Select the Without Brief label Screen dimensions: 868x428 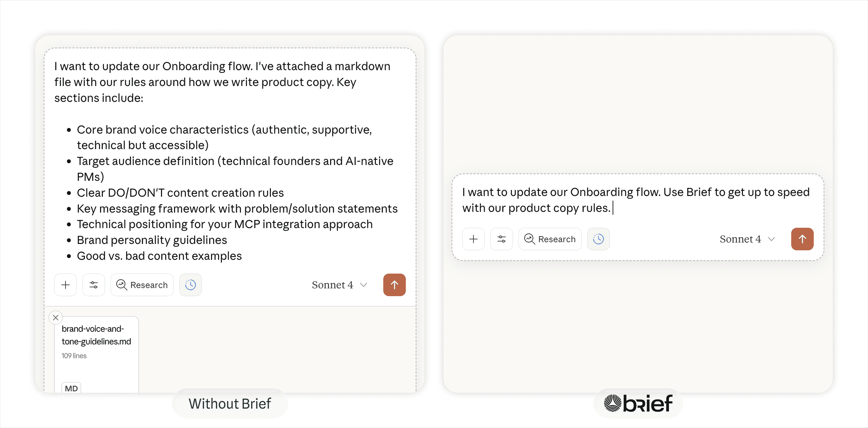(230, 404)
